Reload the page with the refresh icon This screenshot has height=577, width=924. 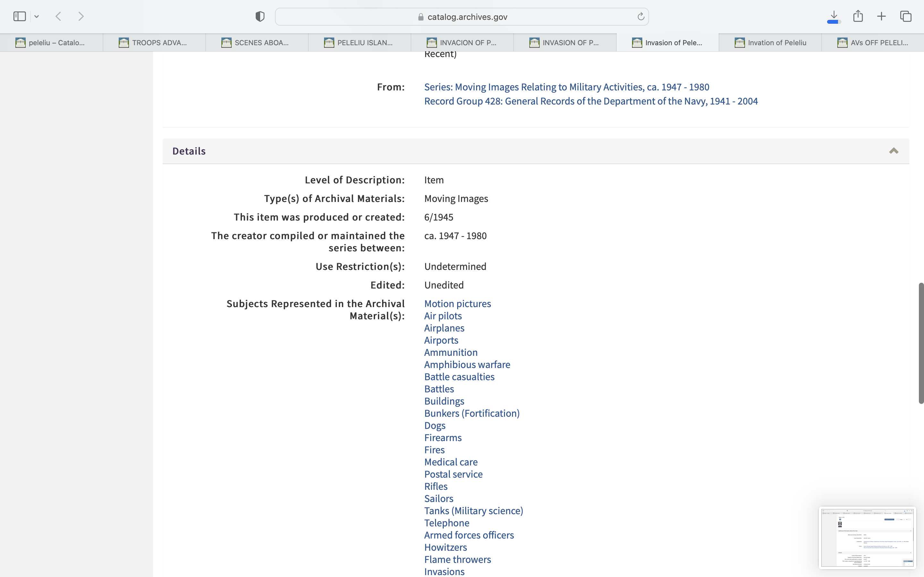click(x=641, y=16)
